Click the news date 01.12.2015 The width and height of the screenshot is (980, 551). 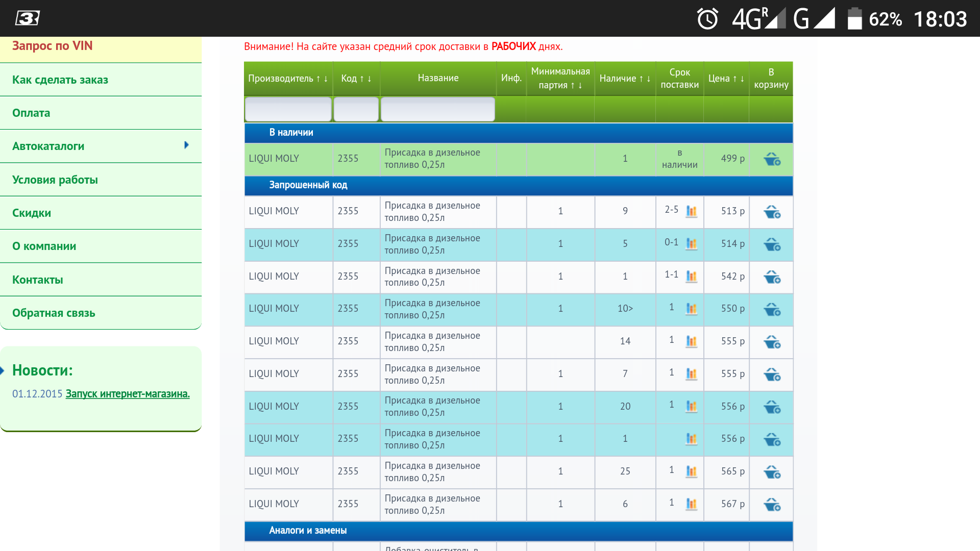click(x=37, y=394)
